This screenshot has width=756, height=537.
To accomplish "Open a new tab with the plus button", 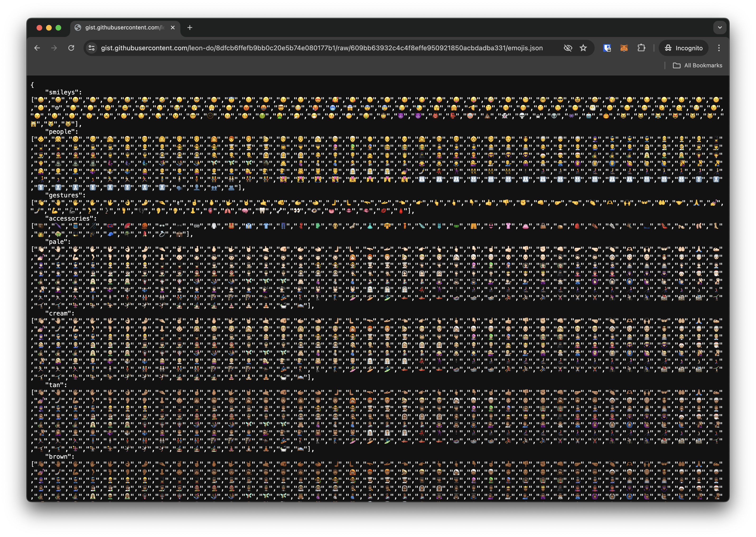I will 190,28.
